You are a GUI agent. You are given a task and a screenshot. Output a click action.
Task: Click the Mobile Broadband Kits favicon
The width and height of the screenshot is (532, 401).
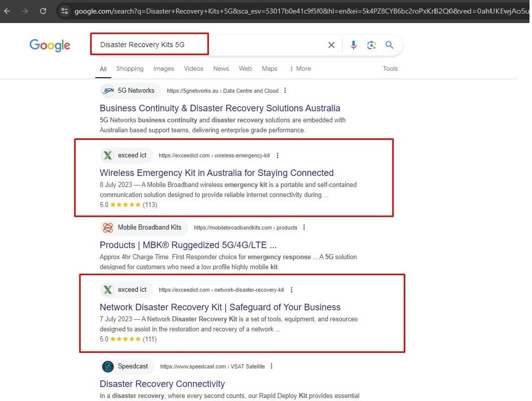tap(108, 228)
